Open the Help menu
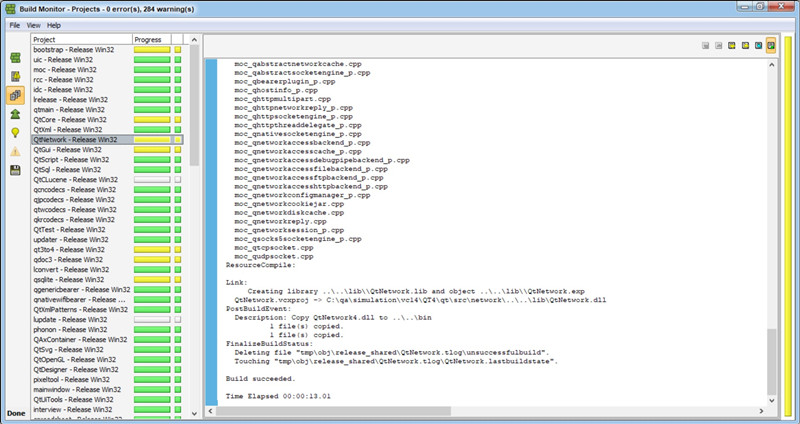Image resolution: width=800 pixels, height=424 pixels. 54,25
